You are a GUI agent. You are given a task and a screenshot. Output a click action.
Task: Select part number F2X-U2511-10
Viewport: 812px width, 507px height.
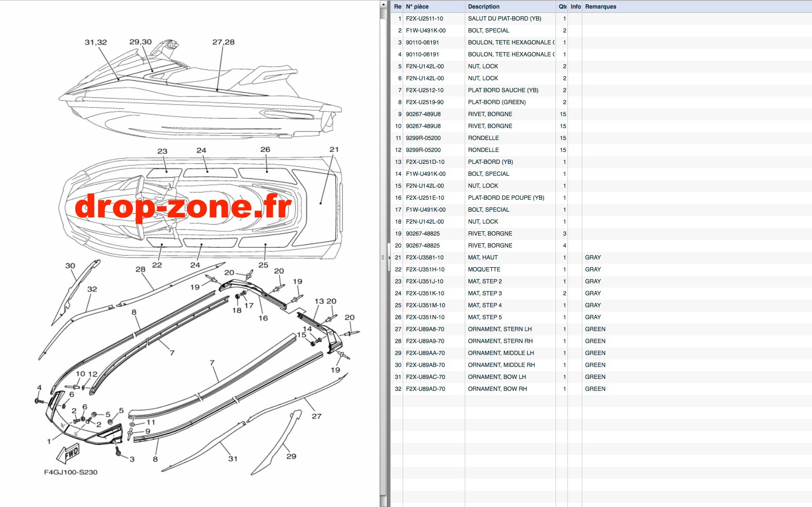425,19
